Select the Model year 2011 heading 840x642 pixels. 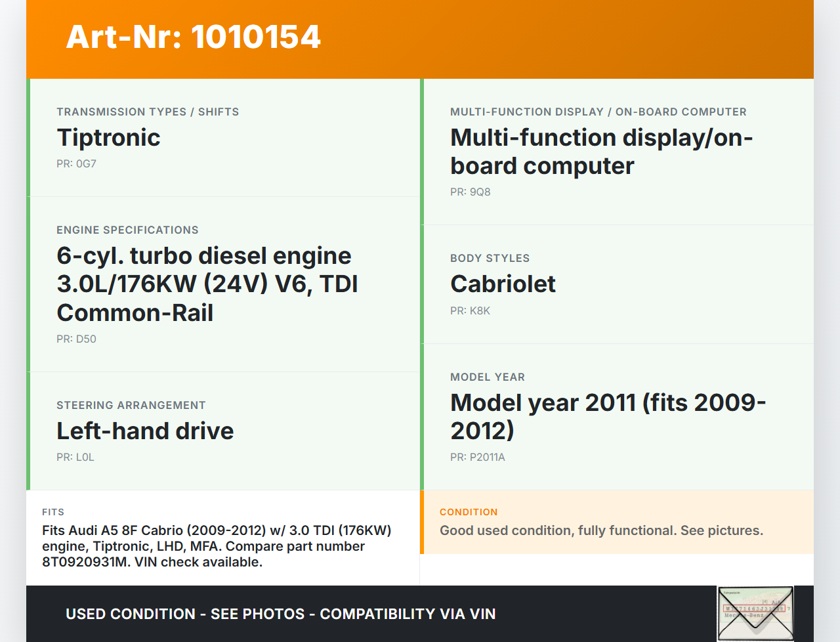[608, 416]
